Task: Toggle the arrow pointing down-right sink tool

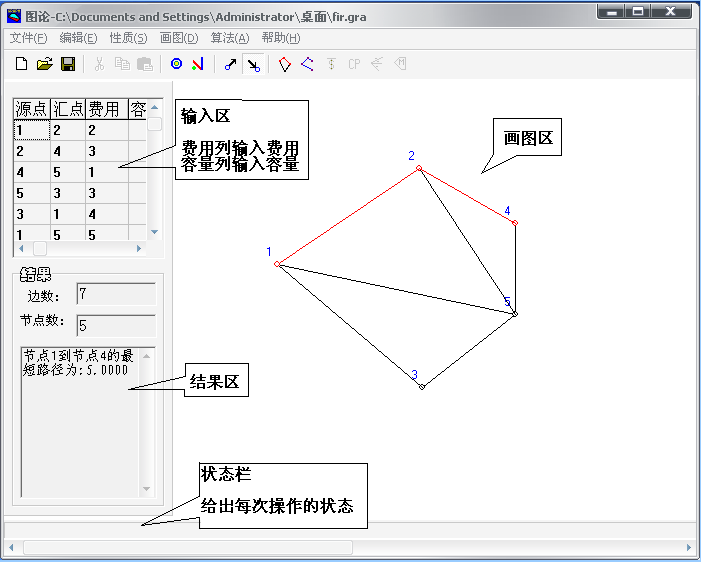Action: [x=253, y=64]
